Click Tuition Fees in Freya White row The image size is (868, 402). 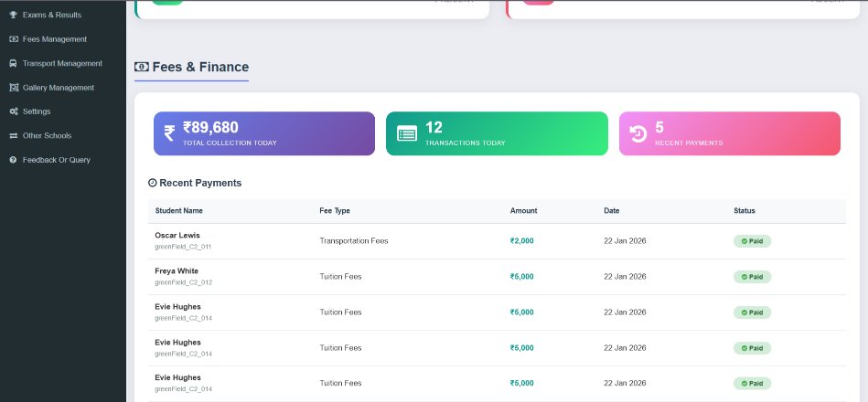340,277
